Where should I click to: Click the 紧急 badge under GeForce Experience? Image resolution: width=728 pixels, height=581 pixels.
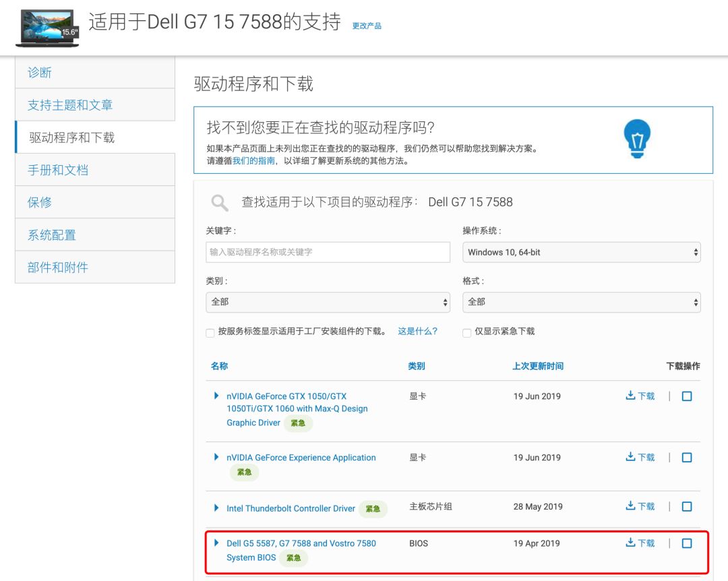(244, 472)
